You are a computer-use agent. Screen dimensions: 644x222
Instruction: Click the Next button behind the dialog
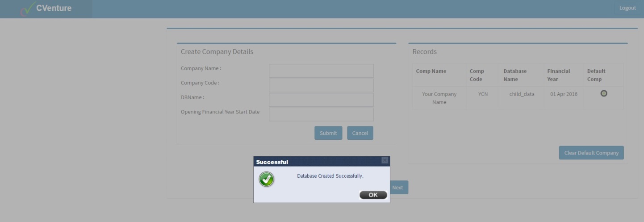[399, 188]
